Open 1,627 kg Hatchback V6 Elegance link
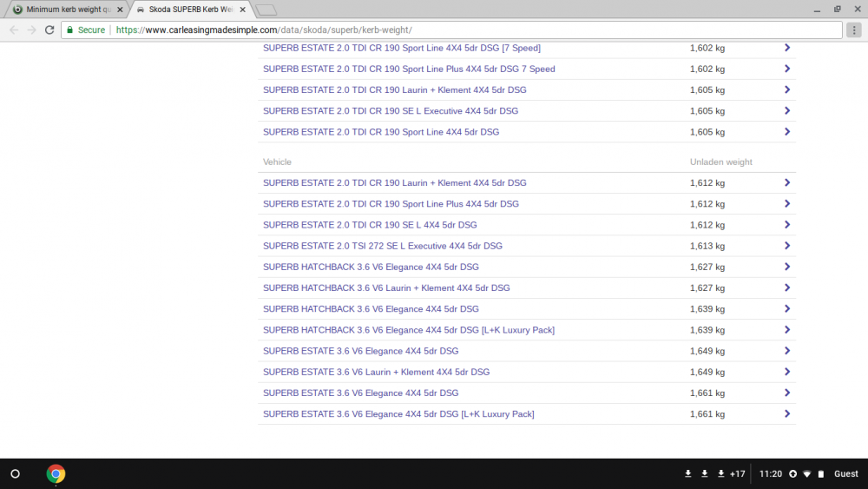868x489 pixels. [371, 268]
